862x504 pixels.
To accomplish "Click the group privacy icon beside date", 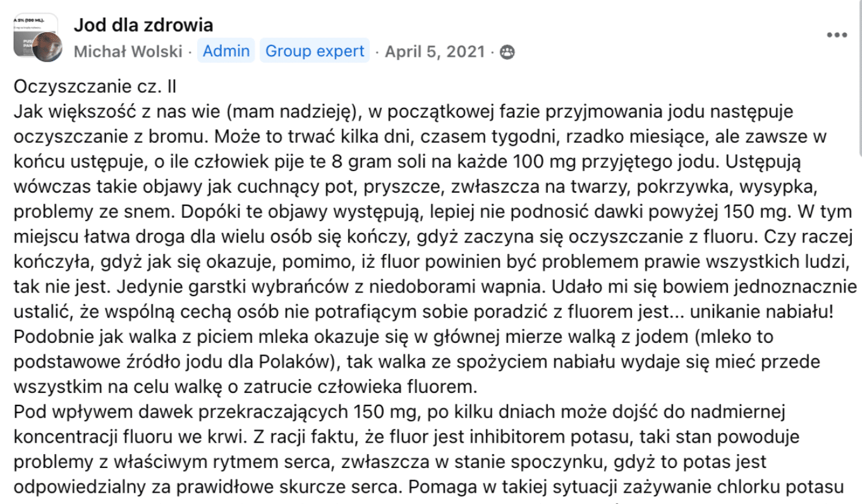I will 506,52.
